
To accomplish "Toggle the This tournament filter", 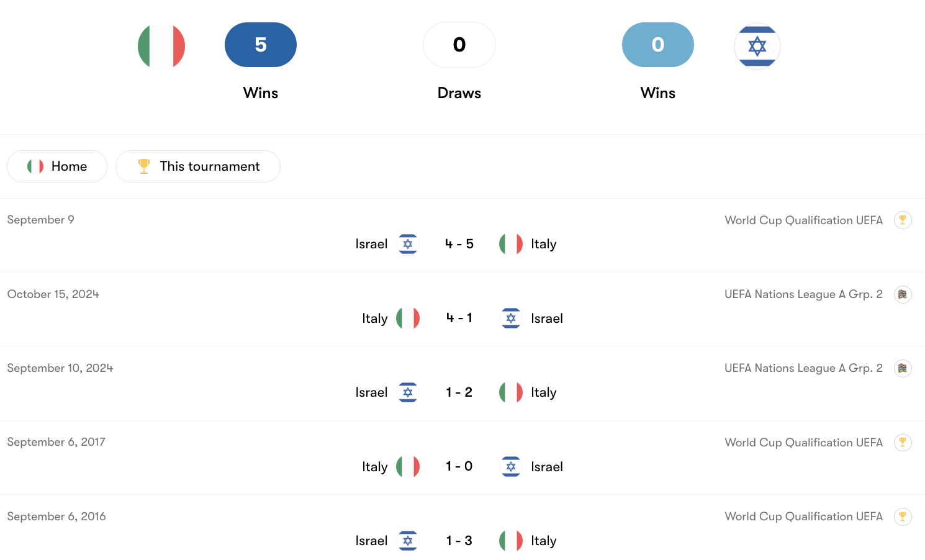I will click(x=198, y=166).
